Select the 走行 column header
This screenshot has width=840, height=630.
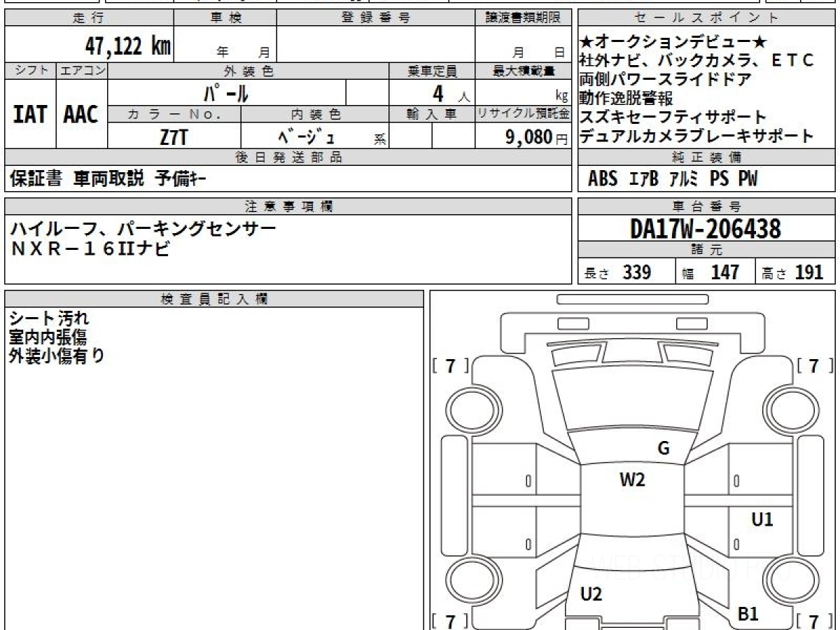[x=88, y=18]
